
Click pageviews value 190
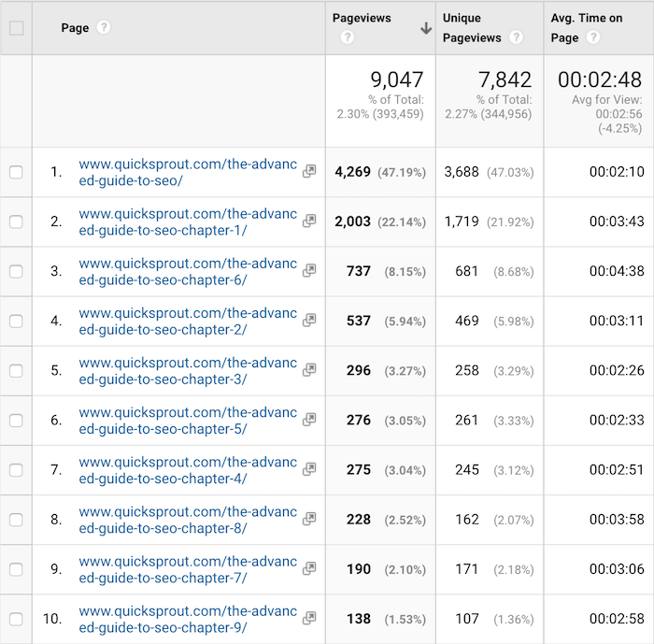pos(359,569)
